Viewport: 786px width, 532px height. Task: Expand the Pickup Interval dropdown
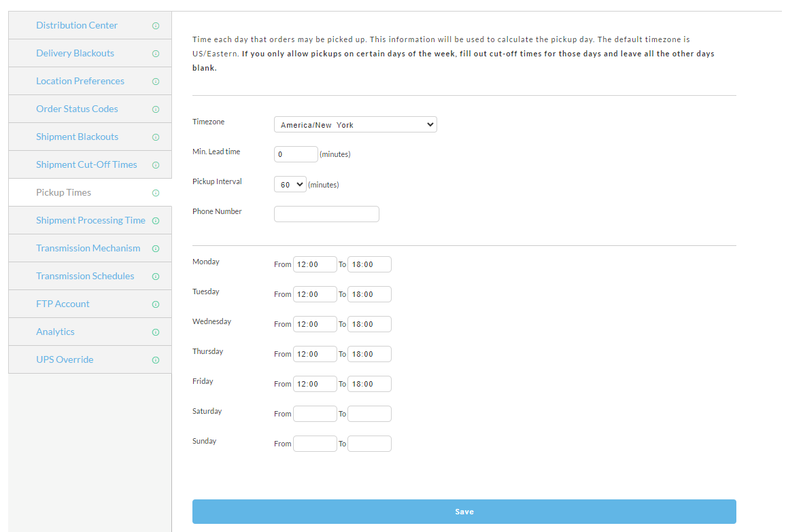pyautogui.click(x=290, y=184)
